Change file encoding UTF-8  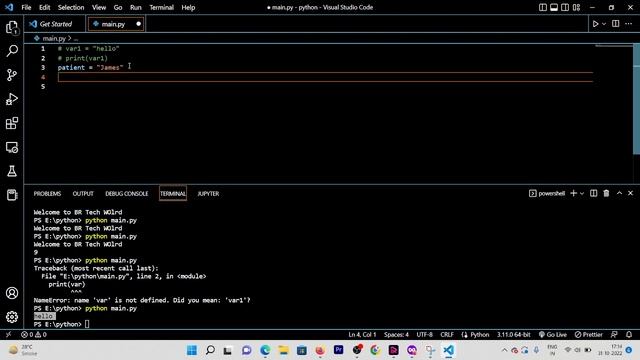(x=424, y=334)
